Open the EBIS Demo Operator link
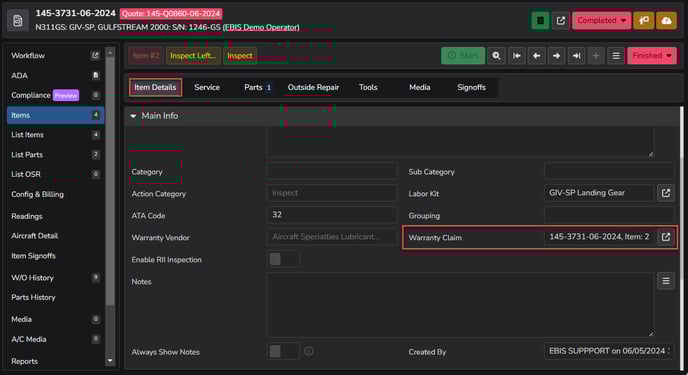Screen dimensions: 688x375 click(261, 27)
